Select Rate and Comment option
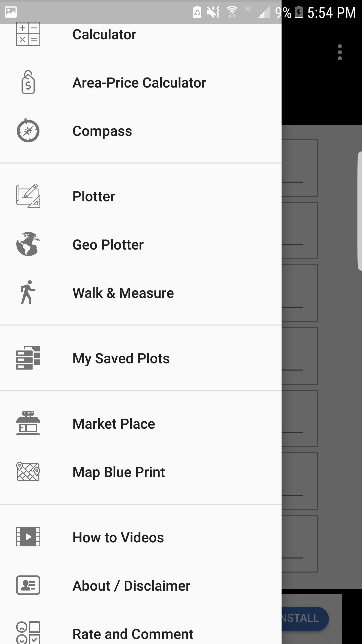The width and height of the screenshot is (362, 644). (133, 634)
